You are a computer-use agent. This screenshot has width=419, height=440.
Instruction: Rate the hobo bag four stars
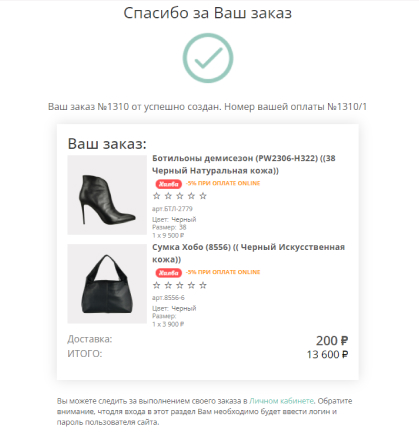coord(191,285)
